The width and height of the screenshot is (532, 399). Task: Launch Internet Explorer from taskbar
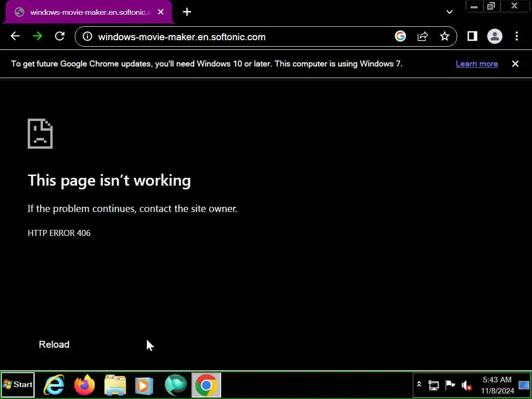[54, 385]
